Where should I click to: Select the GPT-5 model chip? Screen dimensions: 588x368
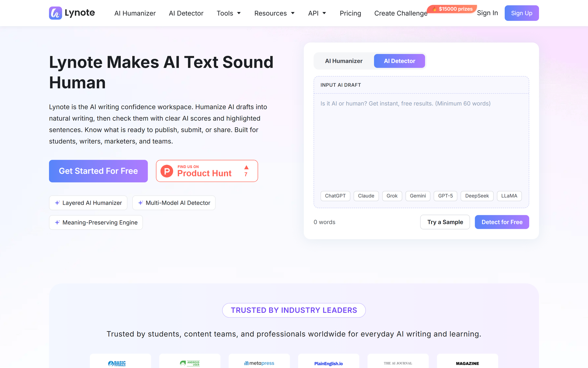(x=445, y=196)
